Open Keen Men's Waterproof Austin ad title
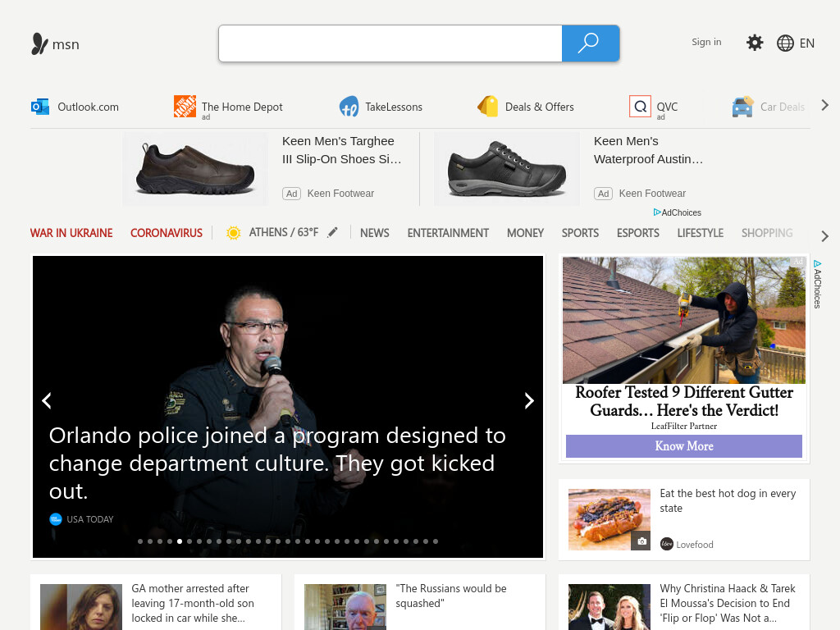The width and height of the screenshot is (840, 630). [x=648, y=150]
